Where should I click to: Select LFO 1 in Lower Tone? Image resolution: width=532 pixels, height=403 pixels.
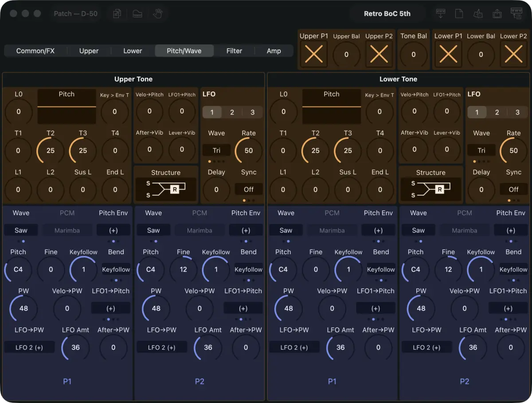[x=477, y=112]
